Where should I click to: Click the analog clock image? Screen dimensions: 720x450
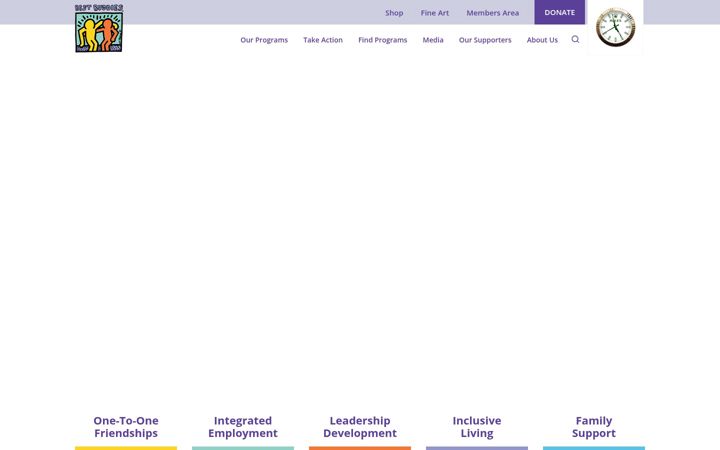click(x=615, y=27)
